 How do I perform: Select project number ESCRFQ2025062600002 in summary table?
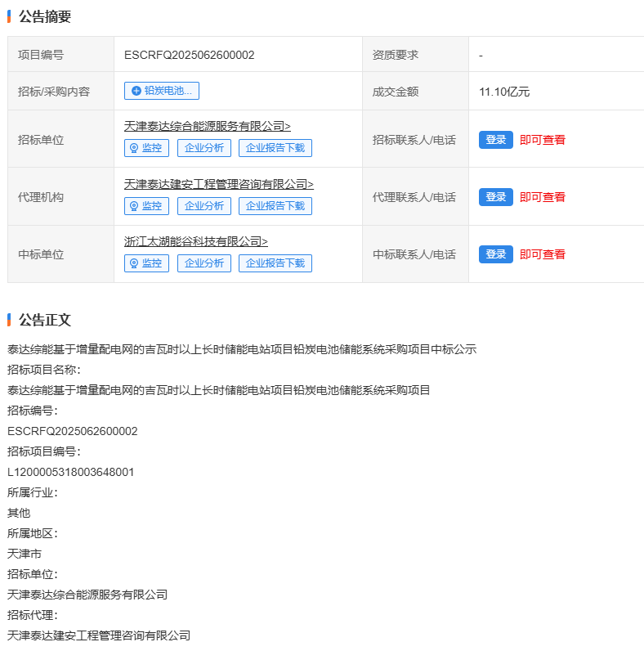tap(190, 55)
